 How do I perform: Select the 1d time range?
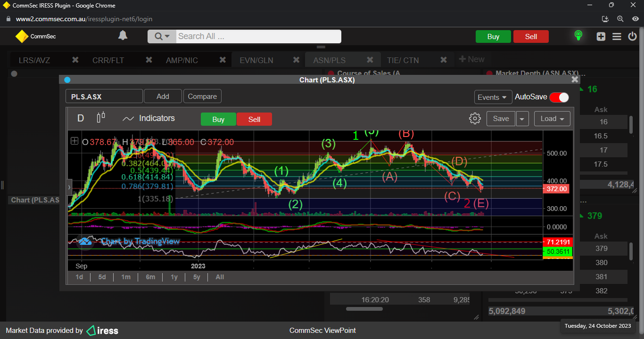[x=79, y=277]
